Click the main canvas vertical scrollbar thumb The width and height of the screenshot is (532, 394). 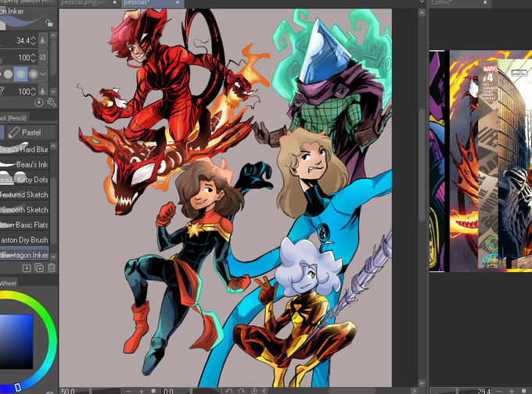tap(422, 165)
